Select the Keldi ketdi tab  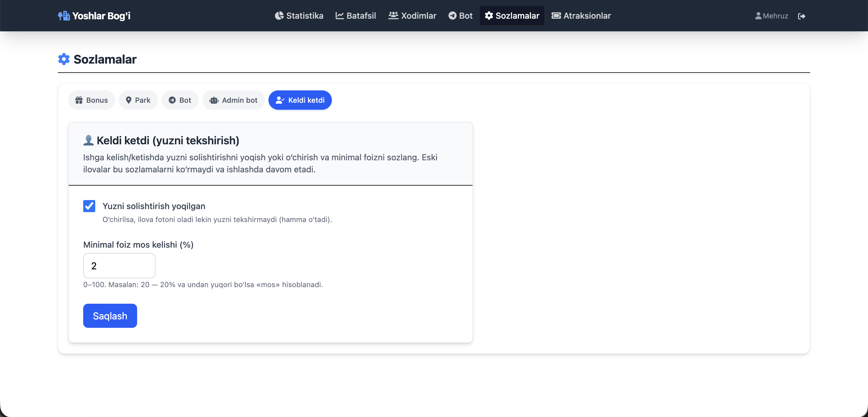point(300,100)
